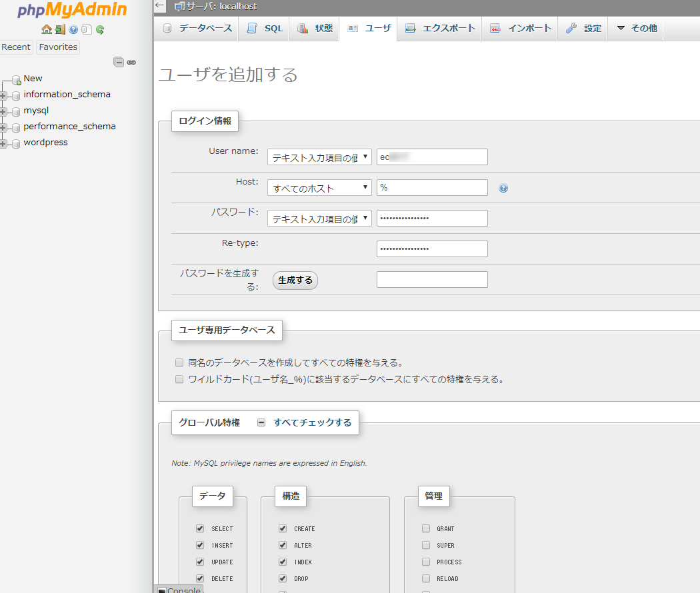
Task: Click the すべてチェックする link
Action: coord(312,422)
